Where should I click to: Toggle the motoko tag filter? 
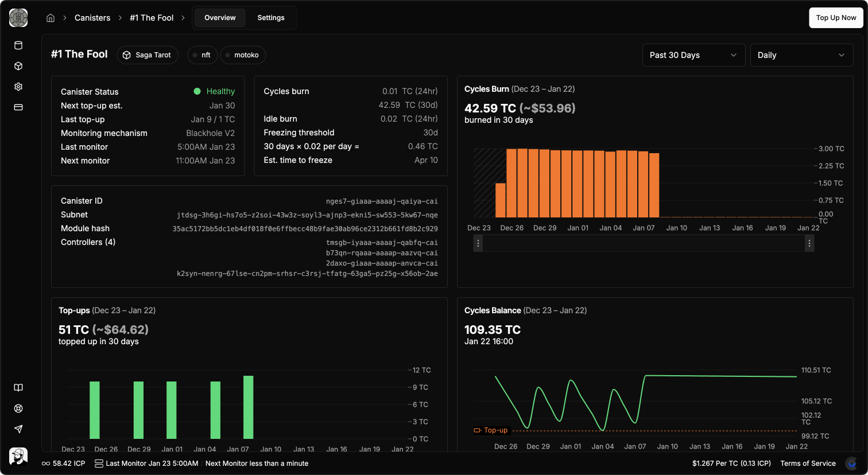click(x=243, y=54)
